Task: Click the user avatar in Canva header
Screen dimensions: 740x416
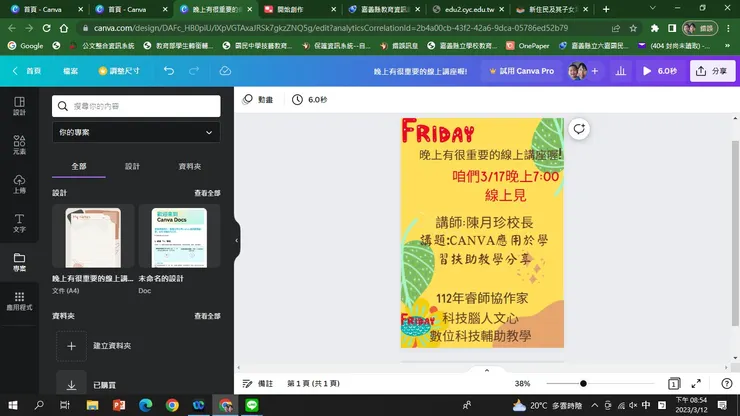Action: [x=577, y=71]
